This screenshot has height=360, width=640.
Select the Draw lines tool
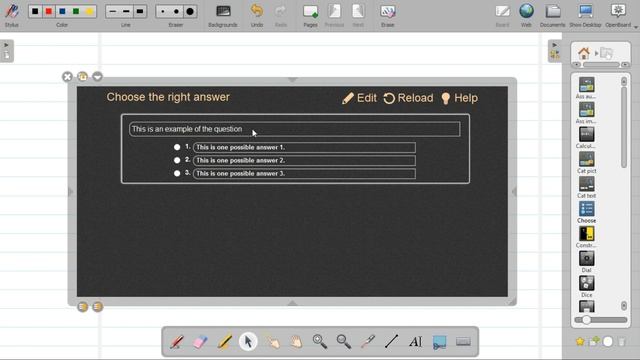point(391,341)
